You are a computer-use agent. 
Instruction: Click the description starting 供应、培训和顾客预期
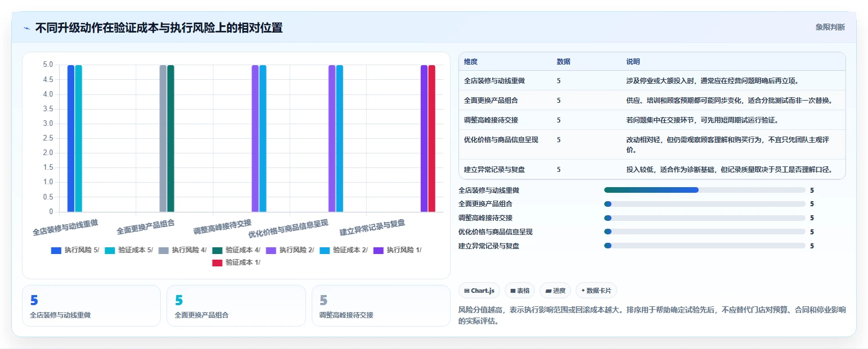pos(729,101)
